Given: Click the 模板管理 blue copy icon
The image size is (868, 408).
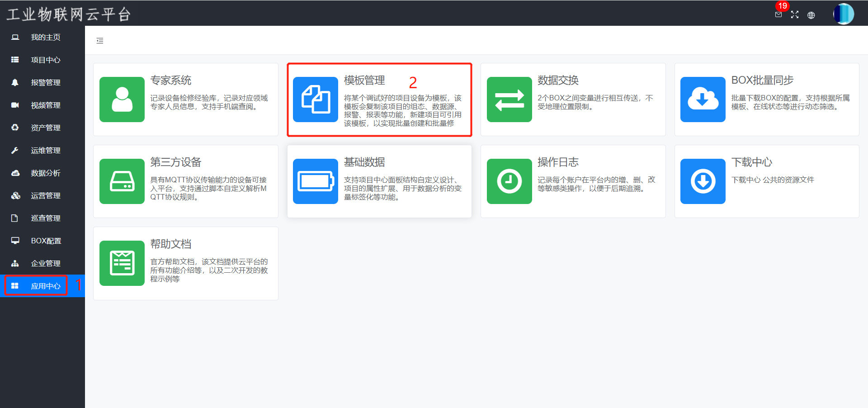Looking at the screenshot, I should click(316, 100).
